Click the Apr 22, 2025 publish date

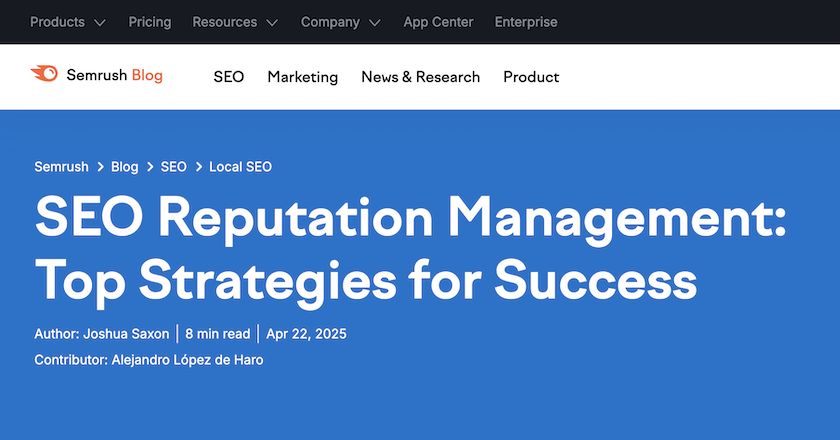click(306, 334)
